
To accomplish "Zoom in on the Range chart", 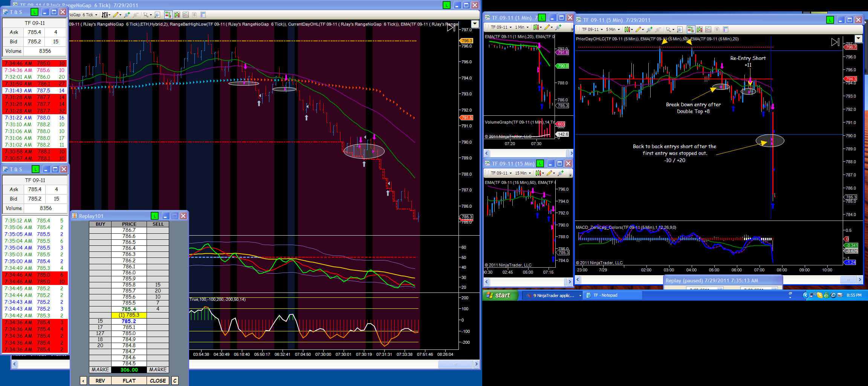I will click(127, 15).
